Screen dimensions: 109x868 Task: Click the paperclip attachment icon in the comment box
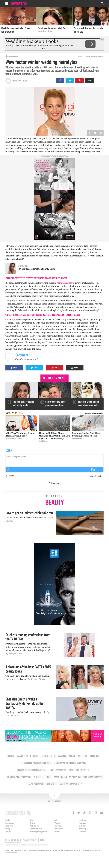[7, 469]
